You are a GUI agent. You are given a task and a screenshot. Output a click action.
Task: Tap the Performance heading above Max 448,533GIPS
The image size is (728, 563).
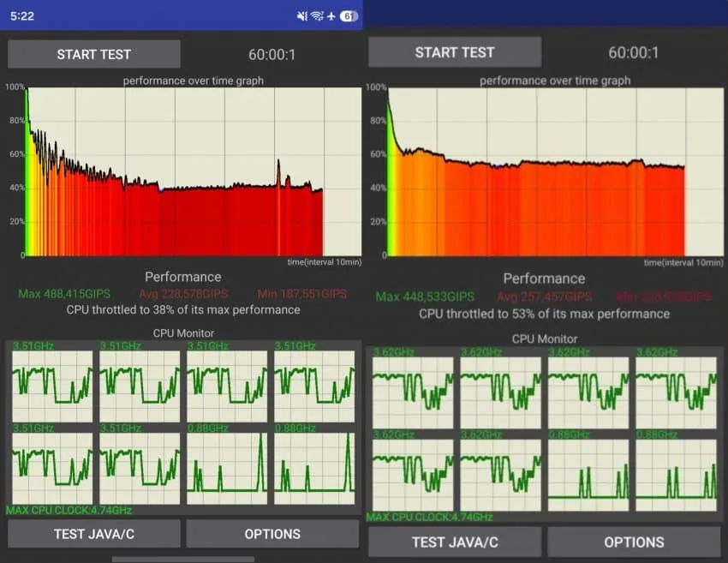544,279
